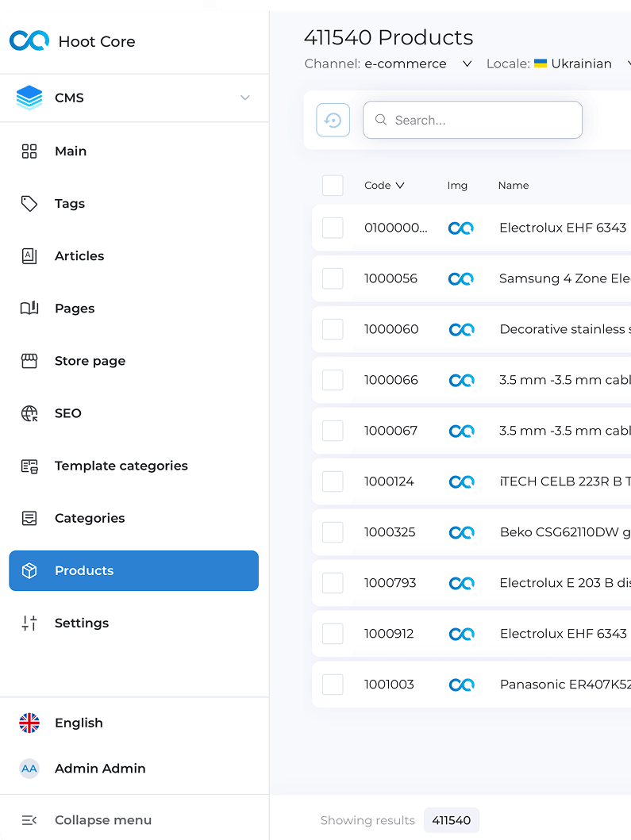
Task: Click the Name column header
Action: [x=513, y=186]
